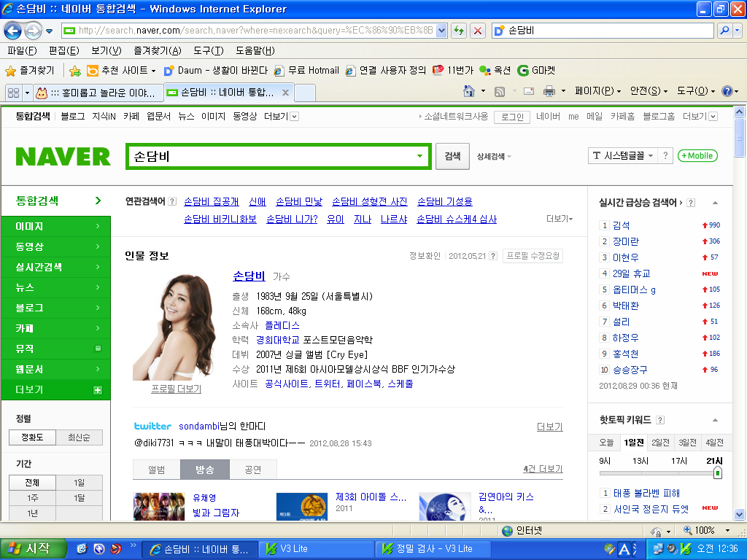This screenshot has height=560, width=747.
Task: Click the Print icon in the command bar
Action: [x=549, y=91]
